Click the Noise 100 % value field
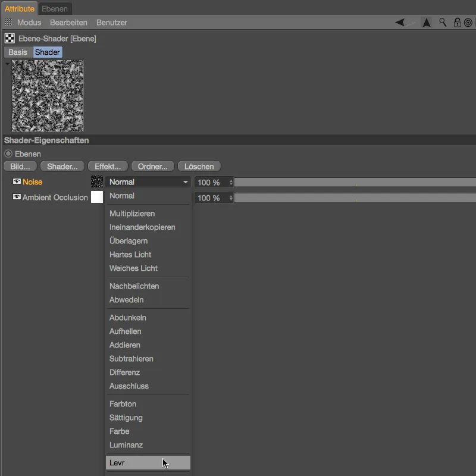The height and width of the screenshot is (476, 476). 212,182
